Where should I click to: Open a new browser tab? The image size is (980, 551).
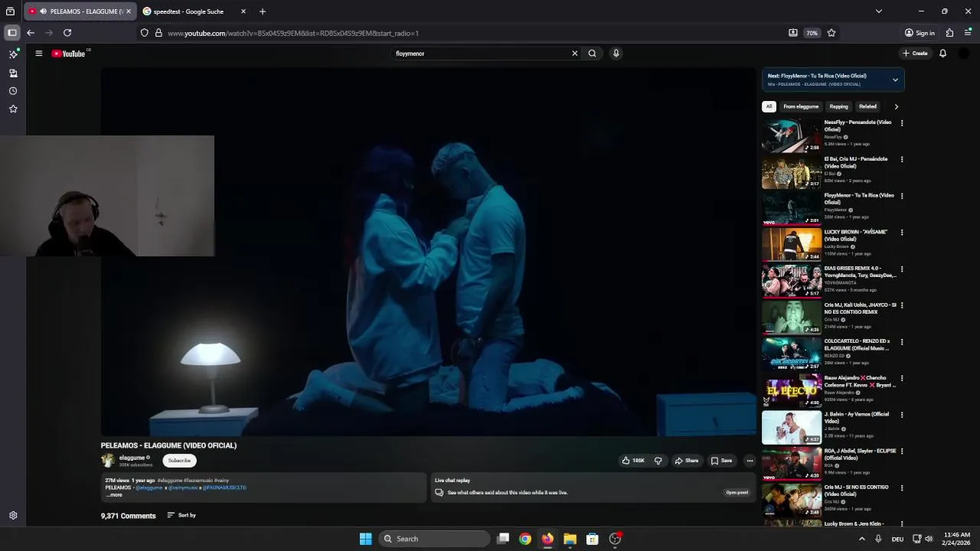263,11
